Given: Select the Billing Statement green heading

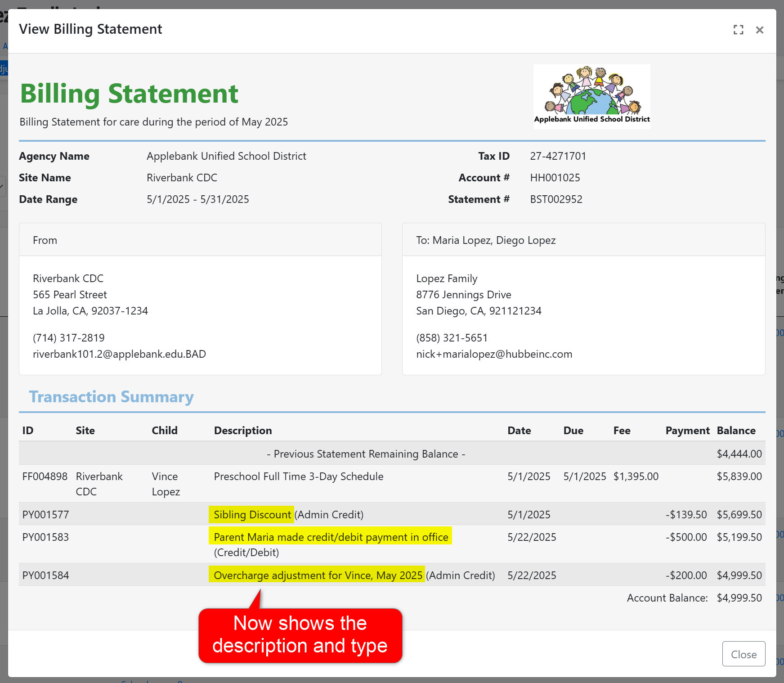Looking at the screenshot, I should [x=129, y=94].
